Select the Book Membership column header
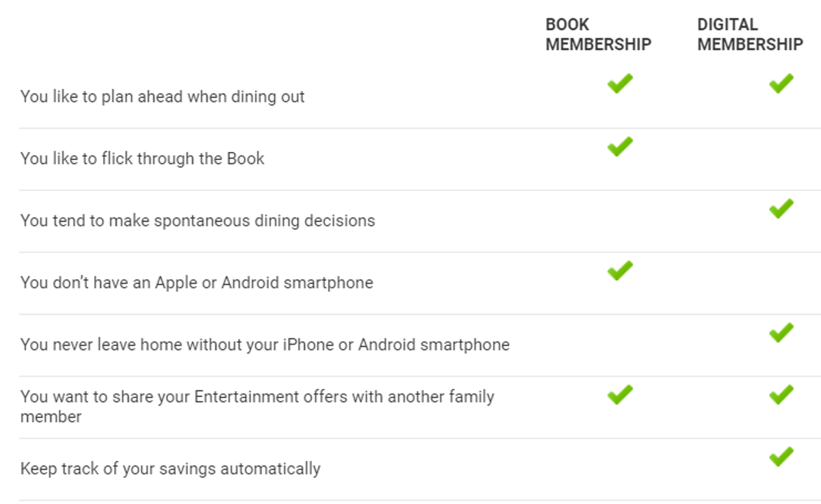The width and height of the screenshot is (821, 504). 598,35
